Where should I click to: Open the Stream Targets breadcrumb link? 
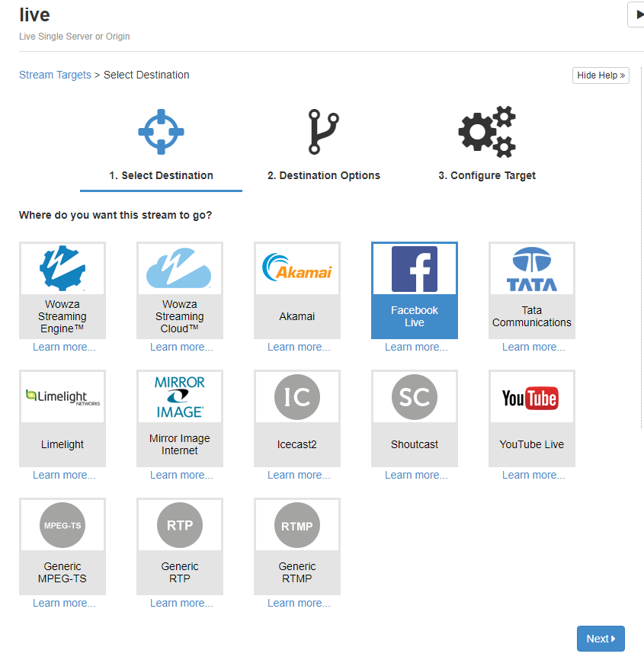tap(55, 75)
